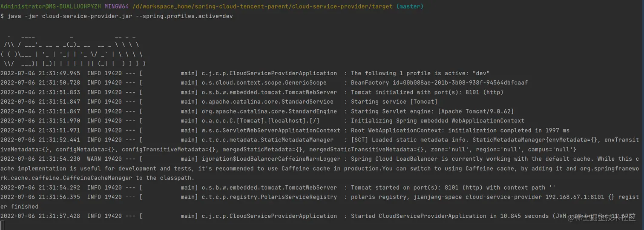Click the StaticMetadataManager logger name

coord(267,140)
